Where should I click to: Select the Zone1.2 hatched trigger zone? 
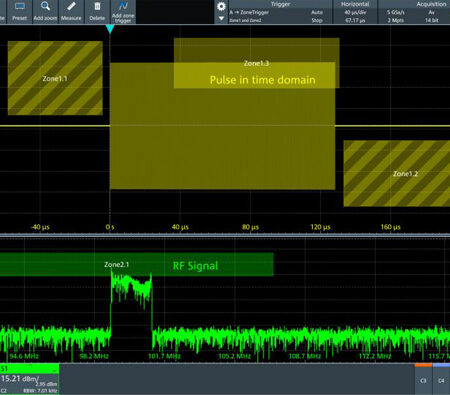(x=397, y=173)
